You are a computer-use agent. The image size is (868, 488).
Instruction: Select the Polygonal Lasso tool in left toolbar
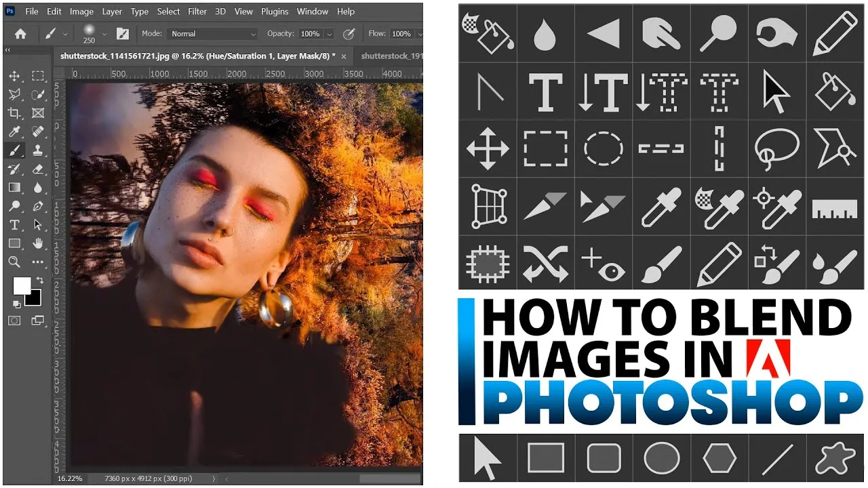click(14, 94)
